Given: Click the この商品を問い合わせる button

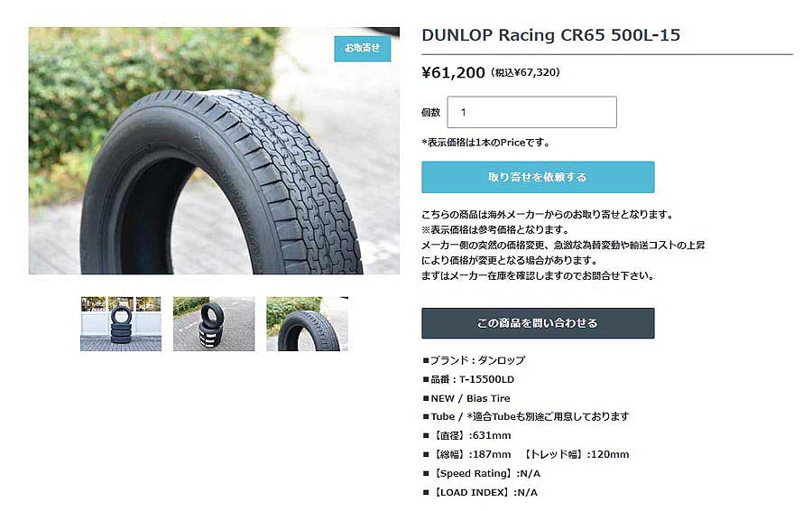Looking at the screenshot, I should click(x=538, y=323).
